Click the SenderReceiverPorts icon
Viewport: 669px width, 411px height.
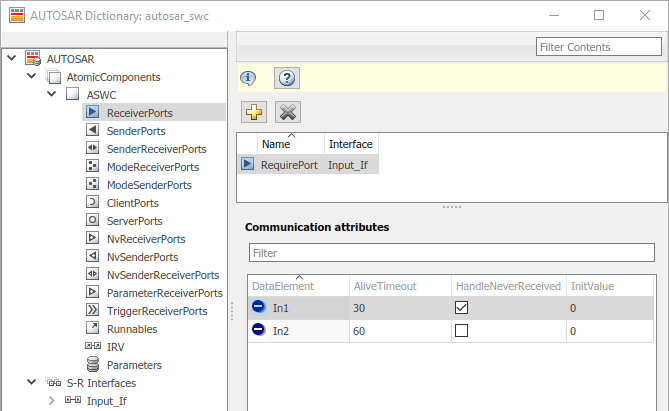click(x=92, y=148)
